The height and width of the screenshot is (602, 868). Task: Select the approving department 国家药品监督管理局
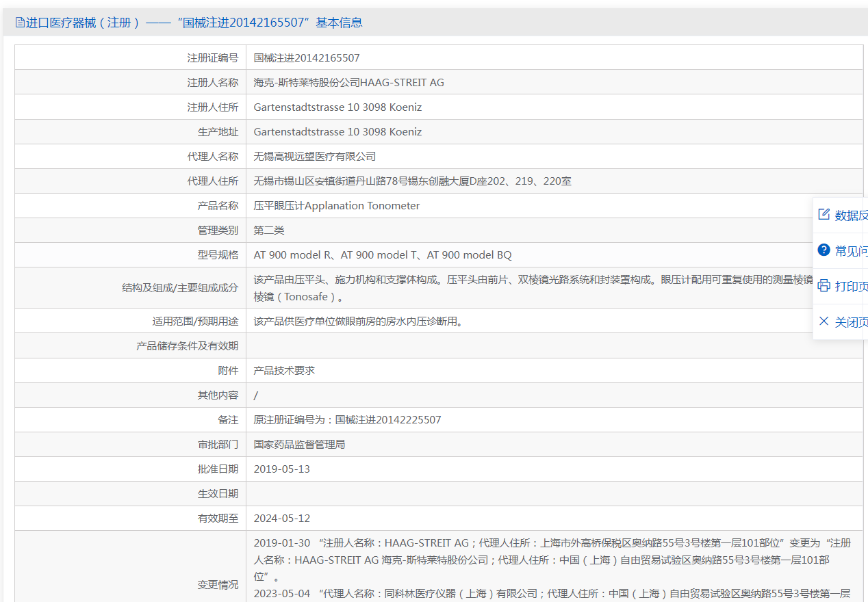(x=299, y=445)
